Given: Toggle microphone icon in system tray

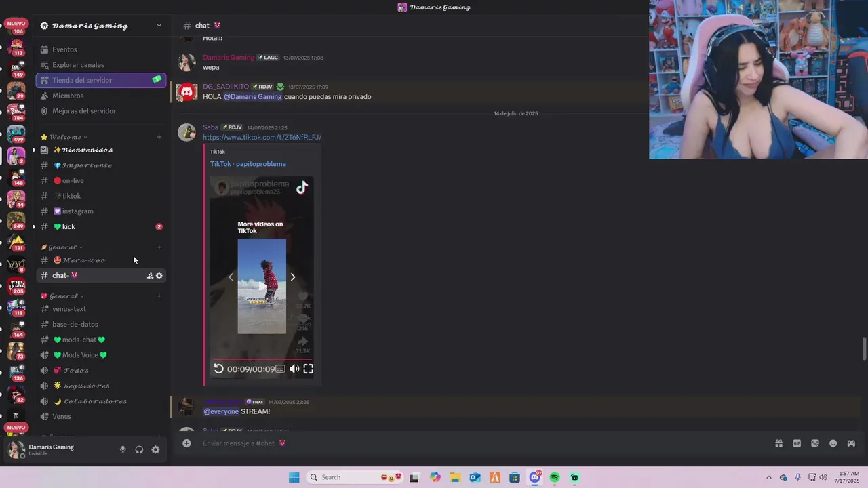Looking at the screenshot, I should [x=797, y=477].
